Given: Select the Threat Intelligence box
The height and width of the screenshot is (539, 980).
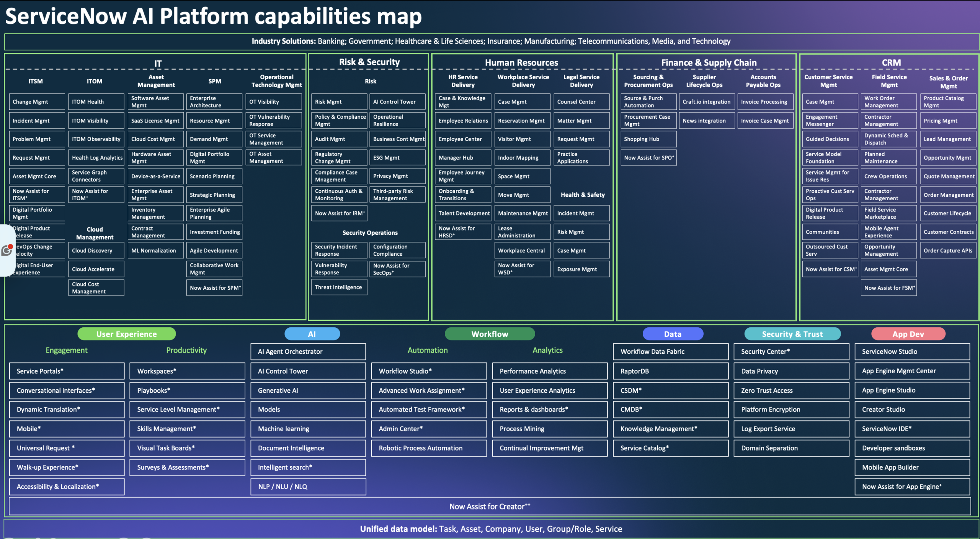Looking at the screenshot, I should [x=339, y=287].
